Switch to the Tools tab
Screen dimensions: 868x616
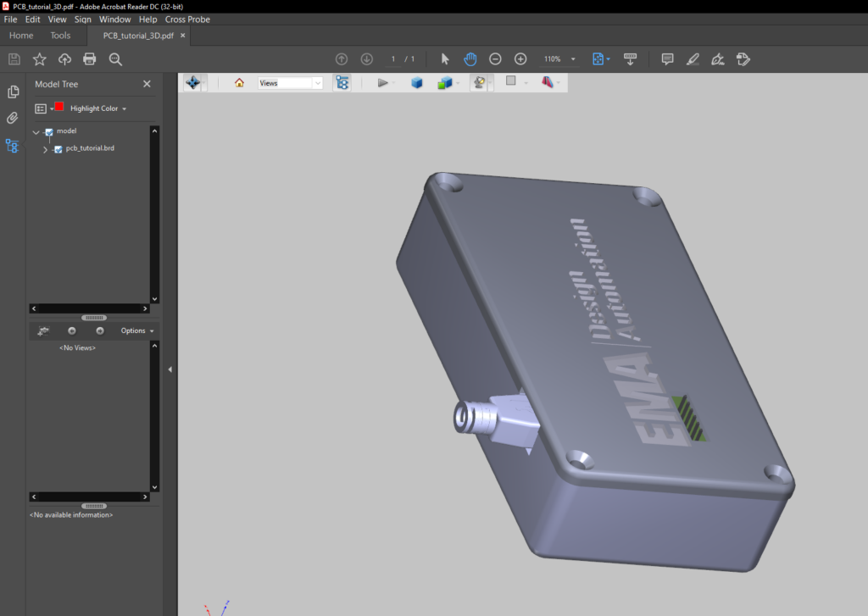(60, 36)
